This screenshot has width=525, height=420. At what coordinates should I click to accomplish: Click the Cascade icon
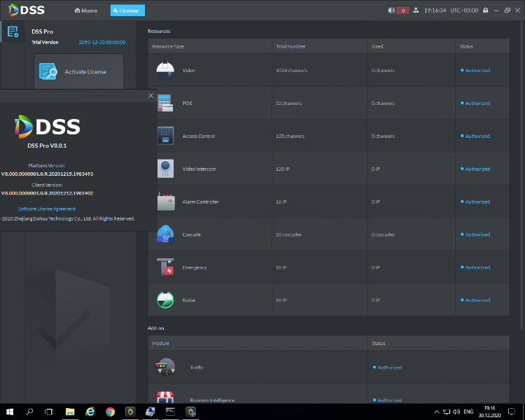coord(165,234)
